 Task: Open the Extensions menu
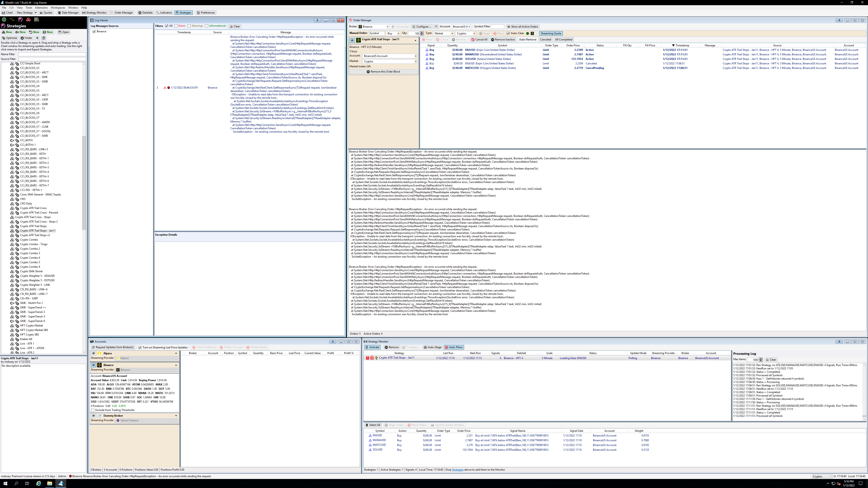coord(41,7)
